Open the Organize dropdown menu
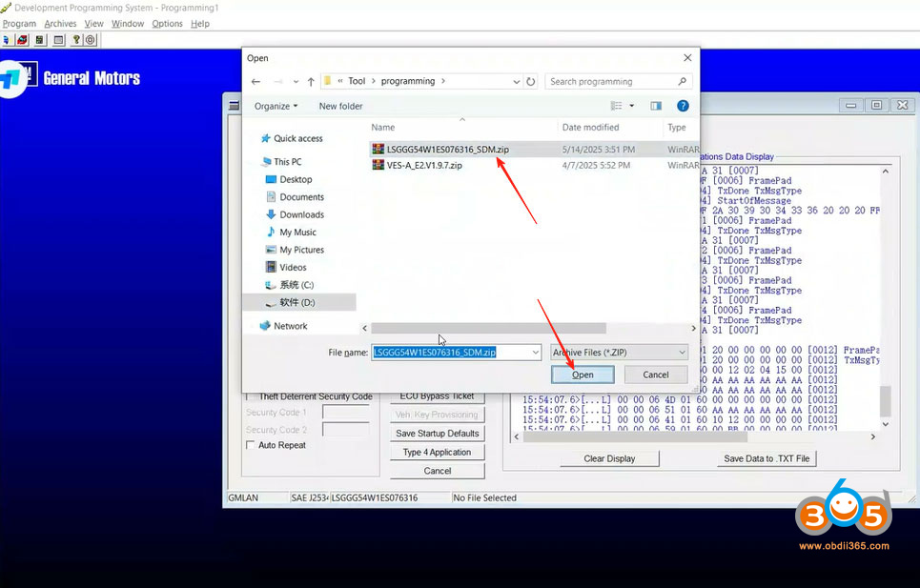This screenshot has width=920, height=588. 276,106
